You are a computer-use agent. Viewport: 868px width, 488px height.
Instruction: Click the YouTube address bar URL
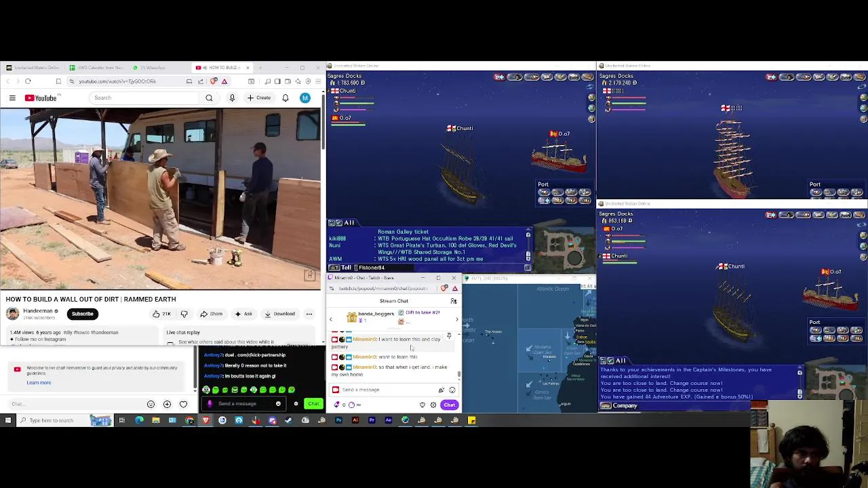point(117,81)
